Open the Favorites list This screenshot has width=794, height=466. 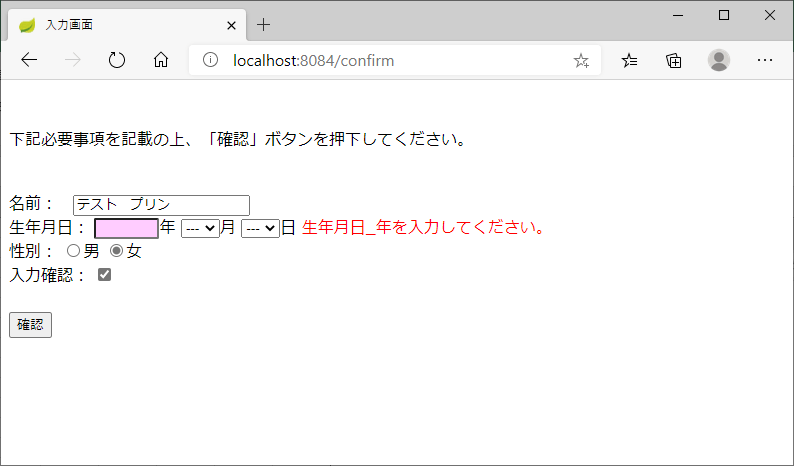click(629, 61)
